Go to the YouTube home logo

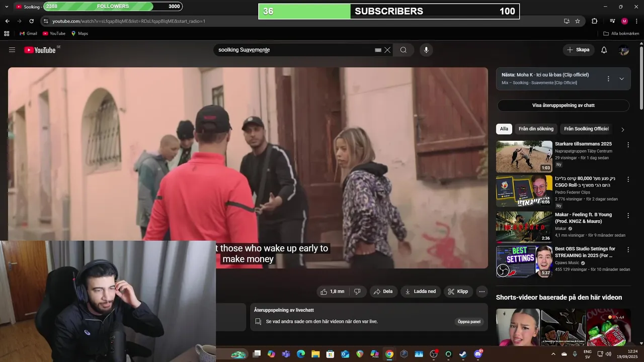coord(40,50)
